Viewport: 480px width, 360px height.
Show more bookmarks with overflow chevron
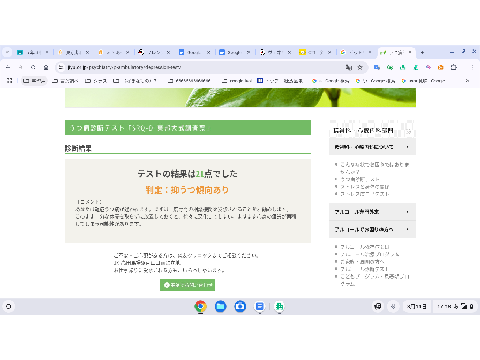467,81
